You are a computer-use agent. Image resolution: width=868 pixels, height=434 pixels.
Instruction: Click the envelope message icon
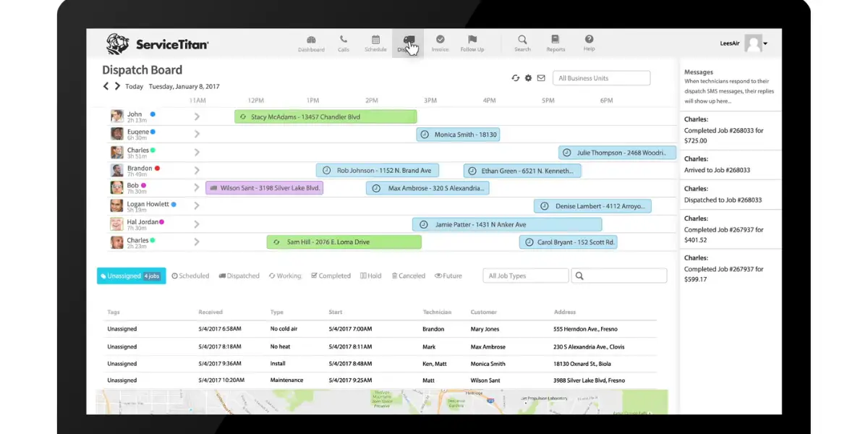click(541, 78)
